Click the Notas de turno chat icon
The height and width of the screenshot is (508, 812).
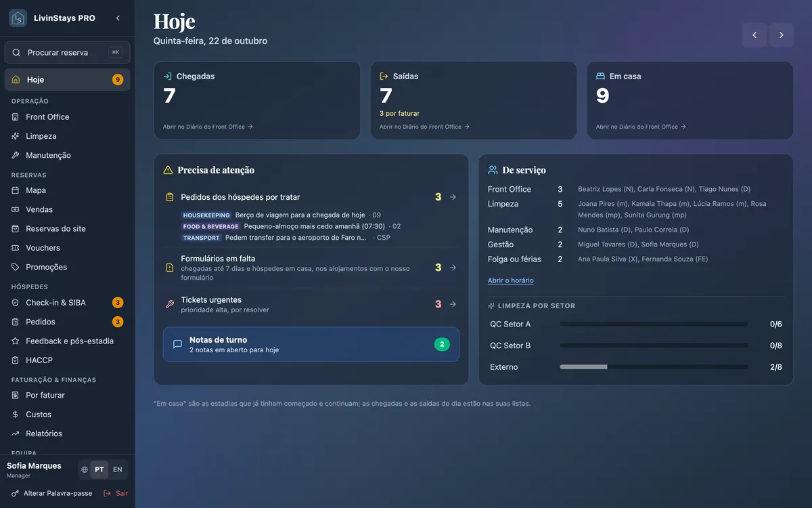pyautogui.click(x=177, y=344)
